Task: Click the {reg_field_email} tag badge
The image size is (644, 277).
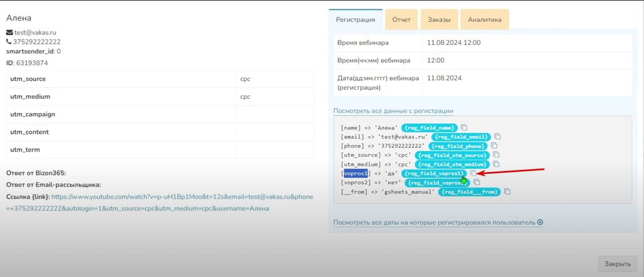Action: [x=461, y=137]
